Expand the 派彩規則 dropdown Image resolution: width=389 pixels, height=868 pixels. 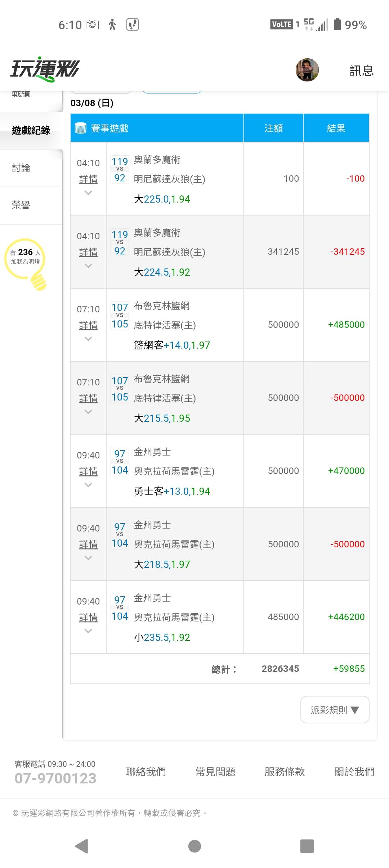(x=335, y=710)
